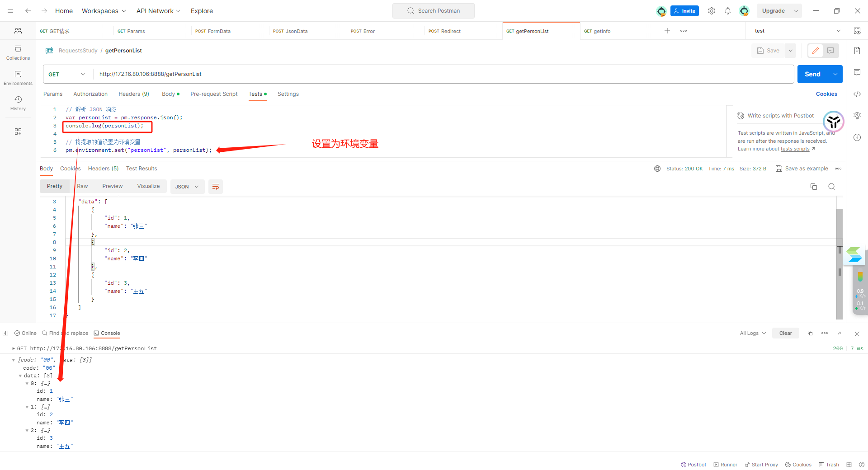
Task: Open the request documentation panel
Action: tap(857, 51)
